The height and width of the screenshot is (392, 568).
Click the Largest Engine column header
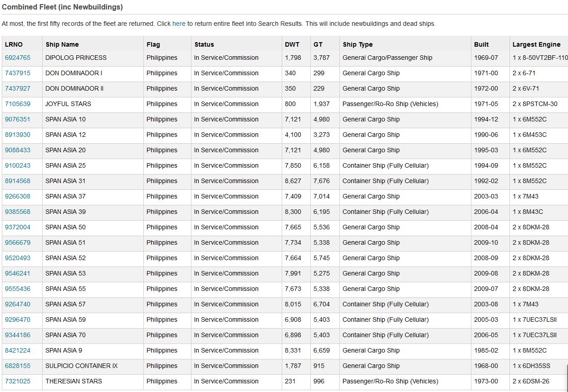pyautogui.click(x=537, y=44)
